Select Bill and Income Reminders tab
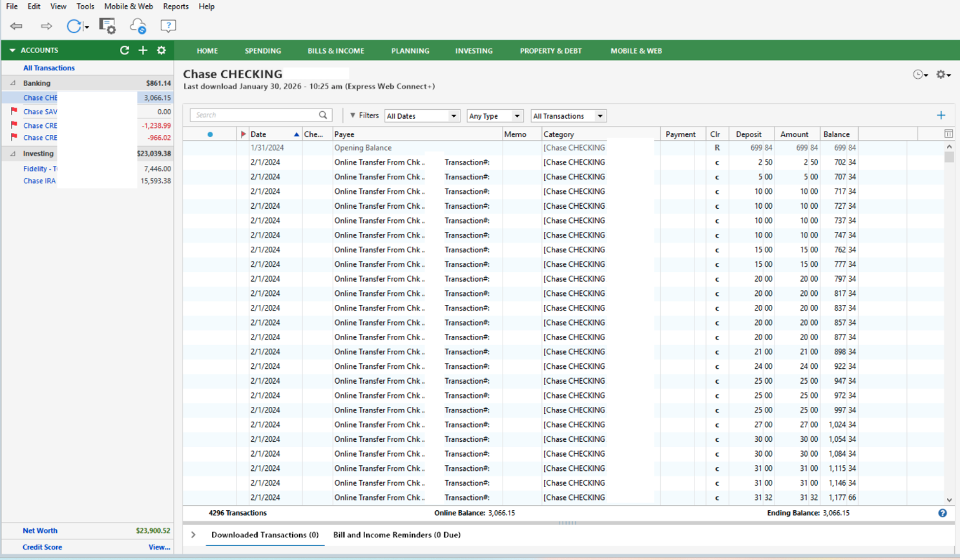The image size is (960, 560). pos(397,535)
